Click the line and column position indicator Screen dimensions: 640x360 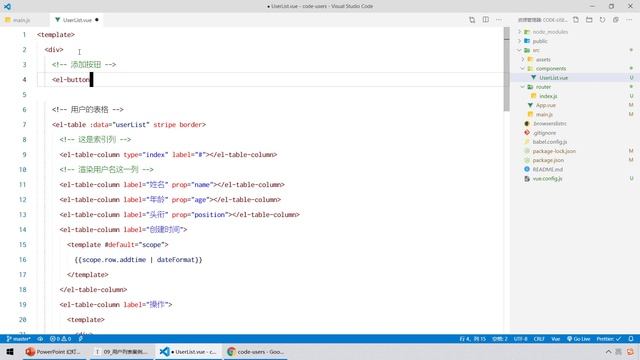[473, 339]
